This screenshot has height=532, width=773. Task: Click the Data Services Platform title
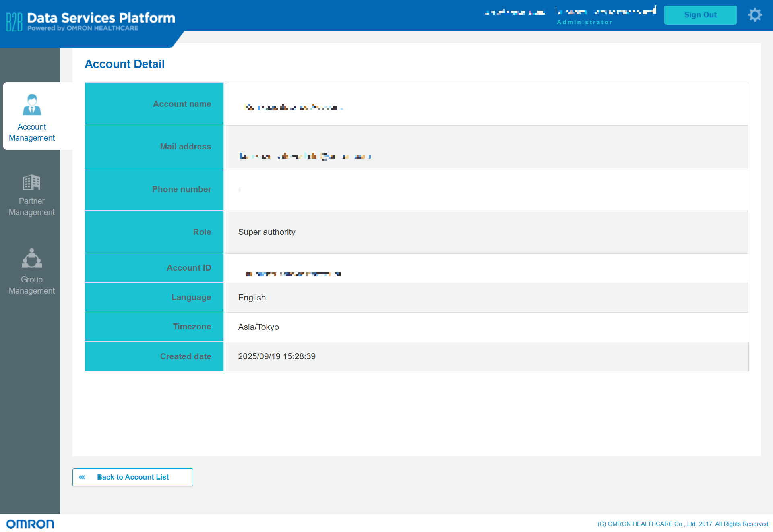click(x=101, y=18)
